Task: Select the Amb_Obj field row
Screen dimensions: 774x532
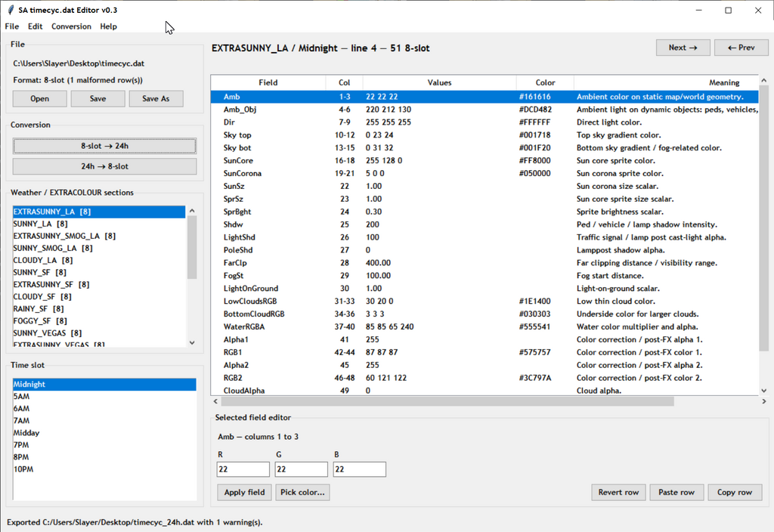Action: [485, 110]
